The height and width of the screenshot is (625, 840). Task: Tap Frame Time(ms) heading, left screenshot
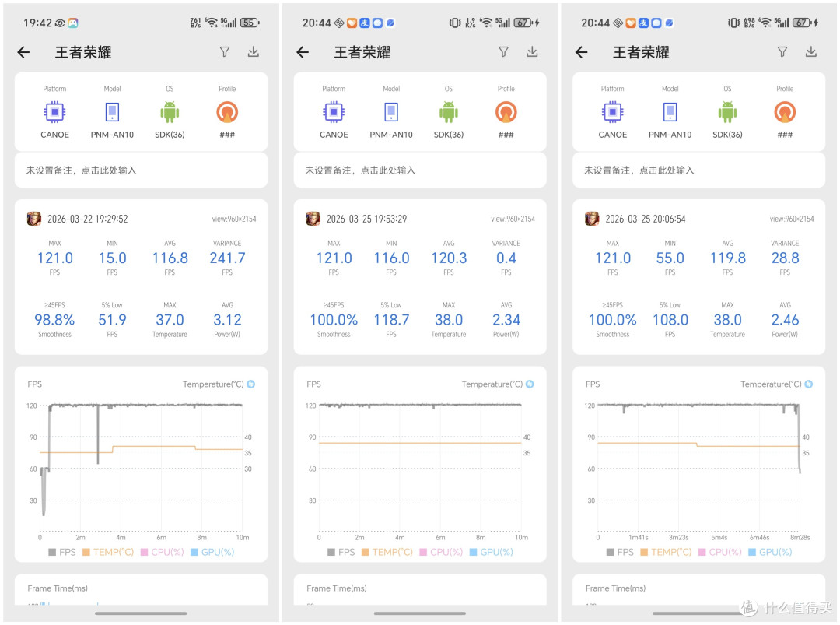(x=58, y=588)
